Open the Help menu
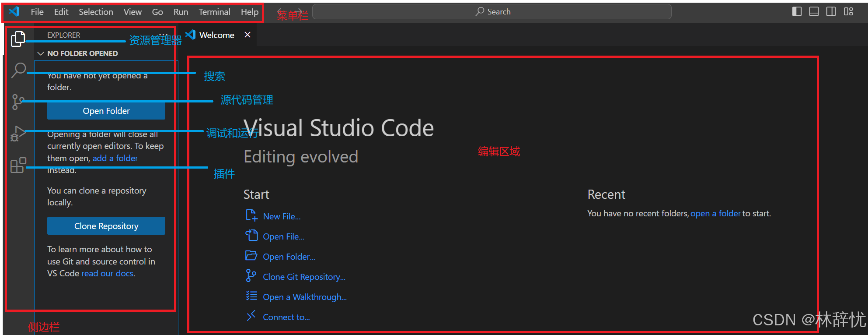This screenshot has height=335, width=868. click(x=250, y=12)
